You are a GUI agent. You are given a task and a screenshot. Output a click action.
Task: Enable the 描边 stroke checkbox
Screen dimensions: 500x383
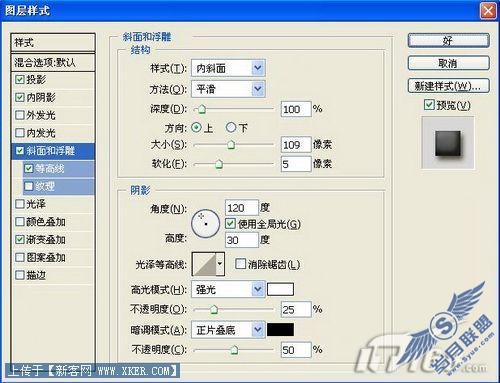pos(20,275)
